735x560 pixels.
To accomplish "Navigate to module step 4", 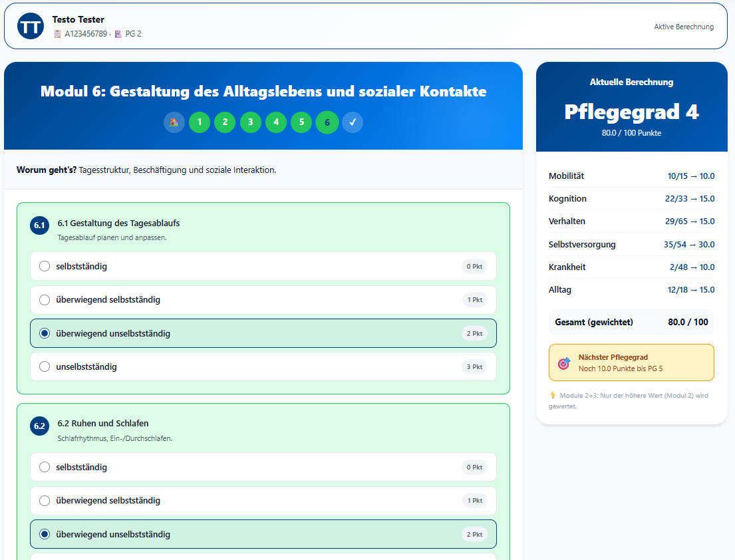I will (x=276, y=122).
